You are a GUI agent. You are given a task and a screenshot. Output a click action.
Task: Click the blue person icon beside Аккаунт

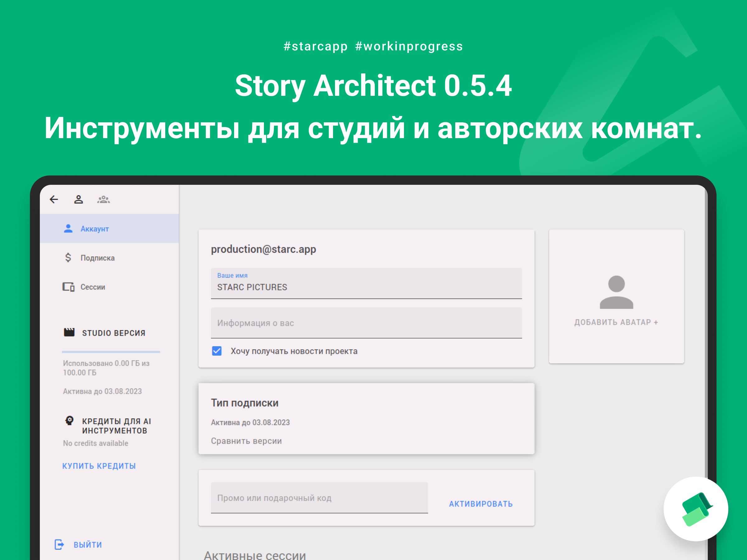coord(68,229)
